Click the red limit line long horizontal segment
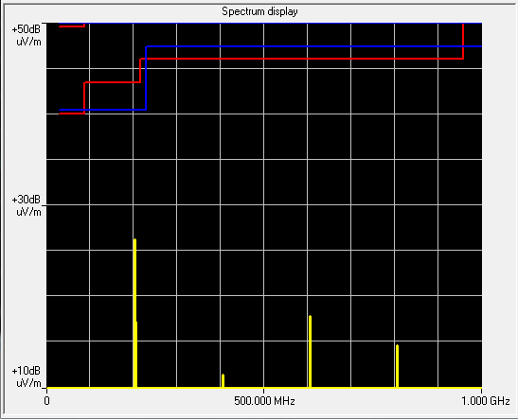This screenshot has width=518, height=420. [302, 59]
